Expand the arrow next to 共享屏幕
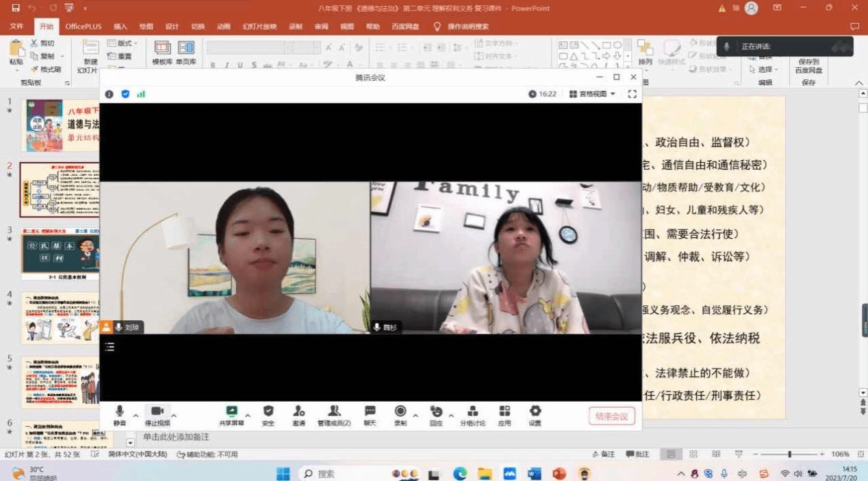868x481 pixels. click(x=248, y=415)
